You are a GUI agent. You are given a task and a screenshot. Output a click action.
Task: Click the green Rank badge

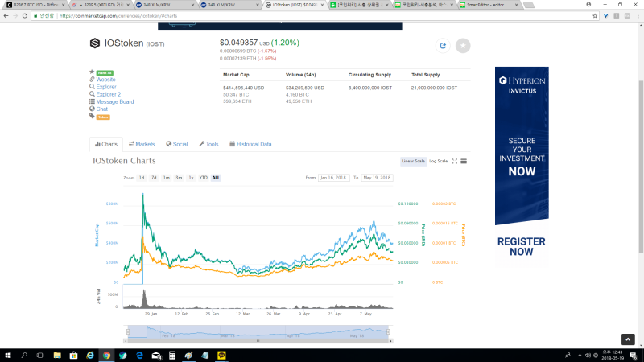[105, 72]
